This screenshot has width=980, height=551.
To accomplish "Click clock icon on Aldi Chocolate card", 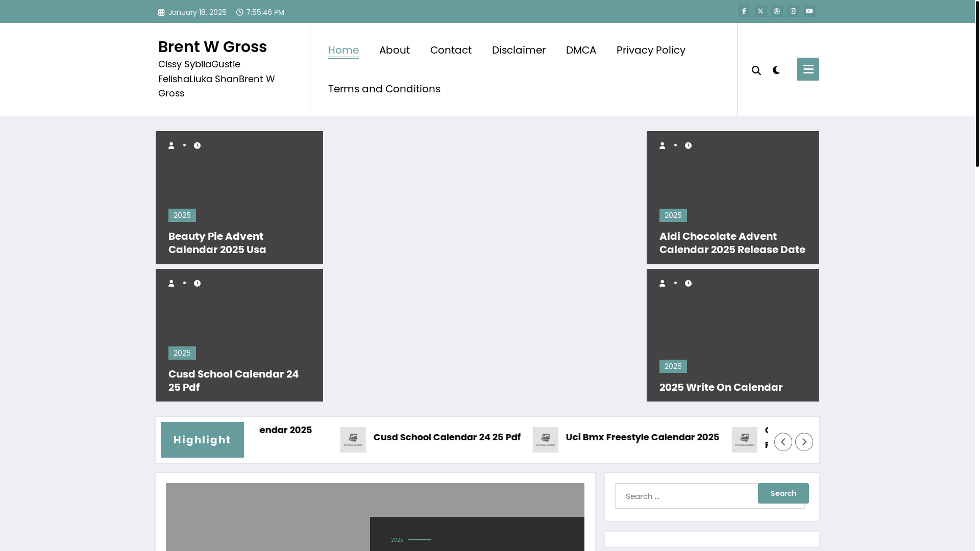I will [x=689, y=145].
